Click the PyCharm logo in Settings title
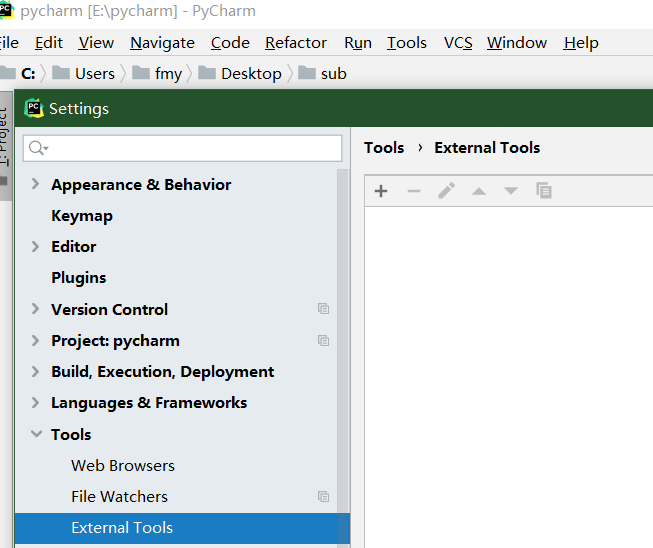 [x=34, y=108]
